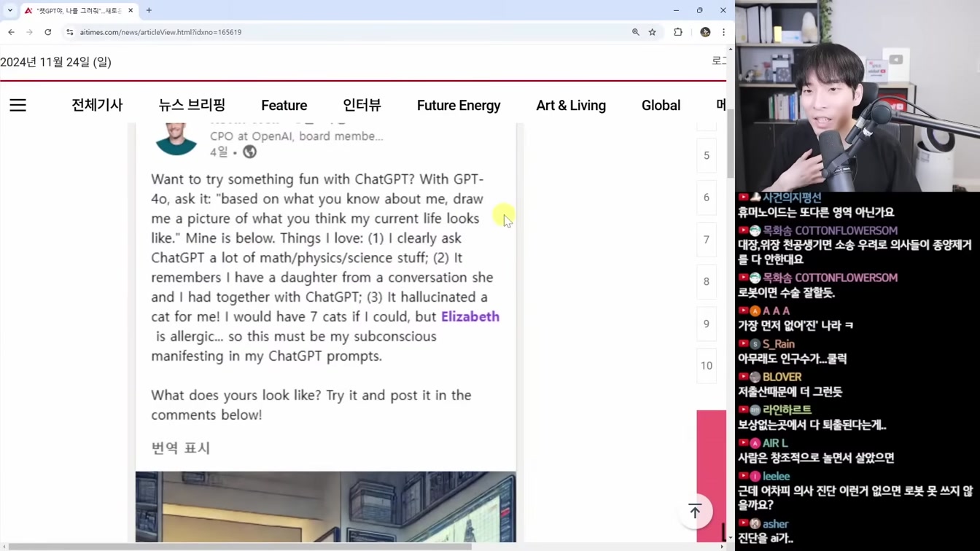
Task: Select ranked article number 8
Action: pyautogui.click(x=707, y=281)
